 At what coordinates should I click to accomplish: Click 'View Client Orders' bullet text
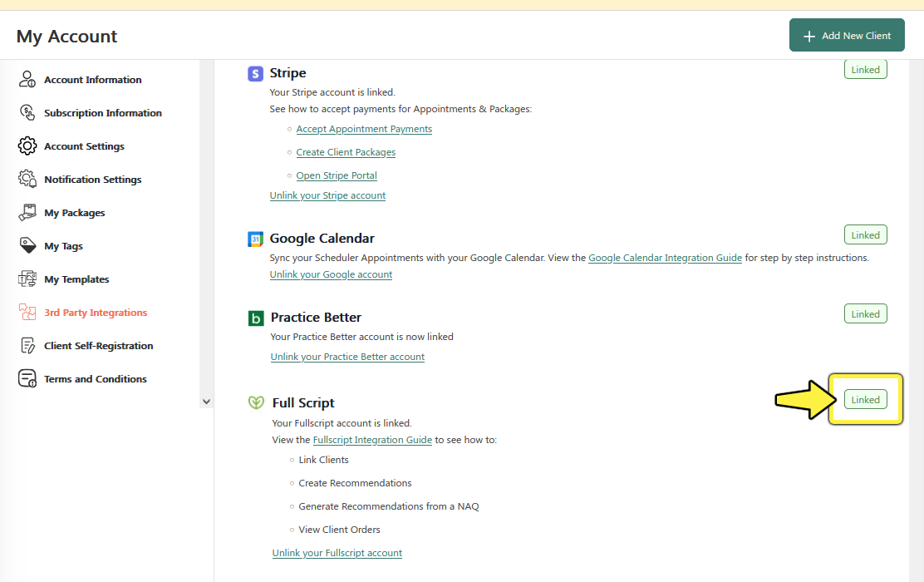click(x=339, y=530)
